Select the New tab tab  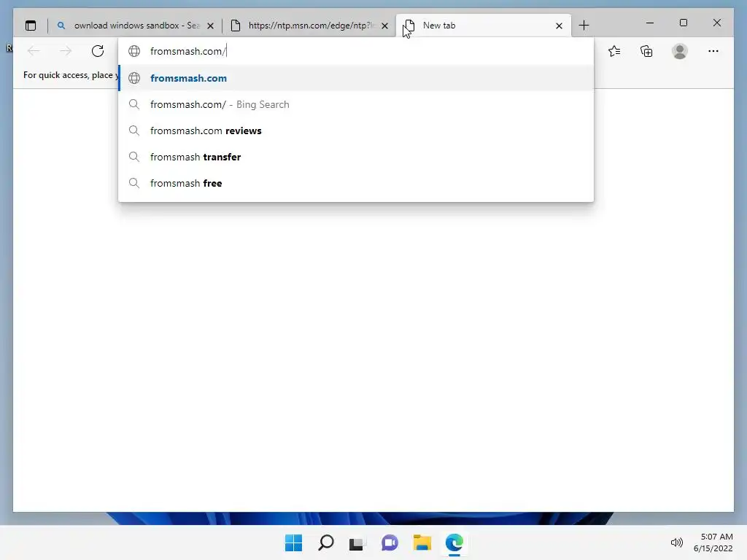(x=484, y=26)
